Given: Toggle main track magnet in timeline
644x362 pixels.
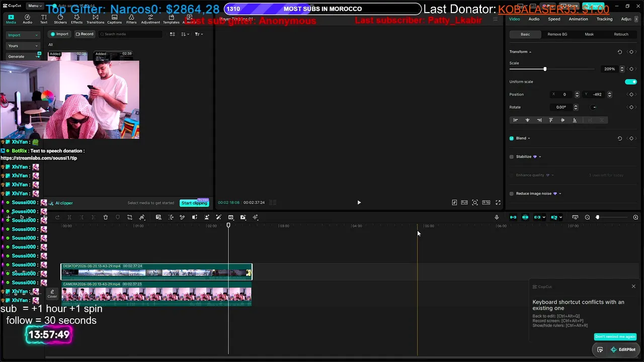Looking at the screenshot, I should [513, 217].
